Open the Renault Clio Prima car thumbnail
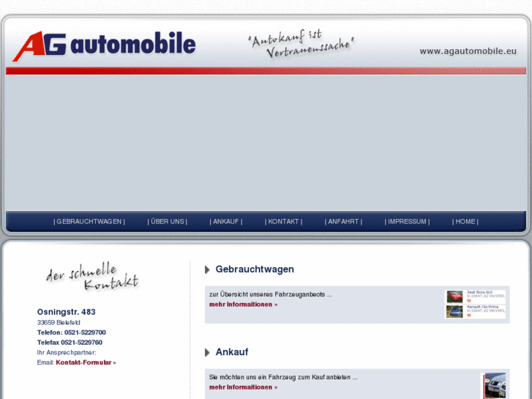532x399 pixels. tap(454, 311)
